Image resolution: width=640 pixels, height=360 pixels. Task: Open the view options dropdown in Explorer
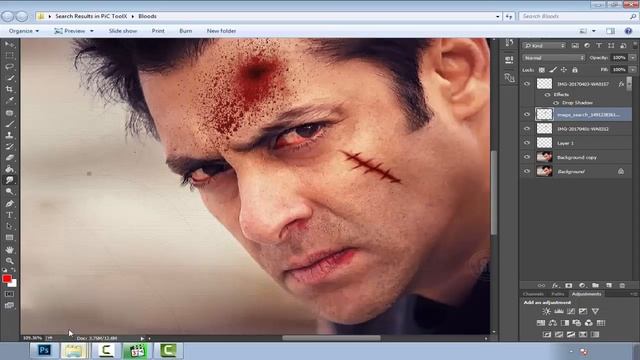point(594,31)
